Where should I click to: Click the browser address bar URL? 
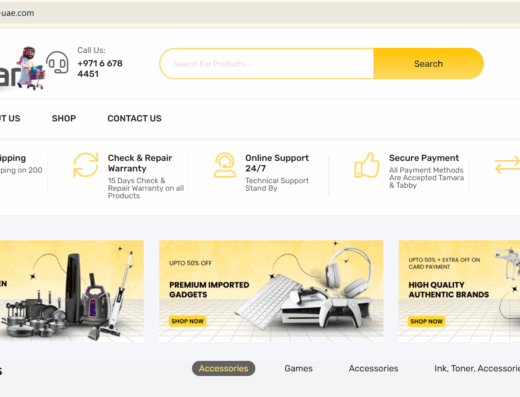pyautogui.click(x=17, y=13)
